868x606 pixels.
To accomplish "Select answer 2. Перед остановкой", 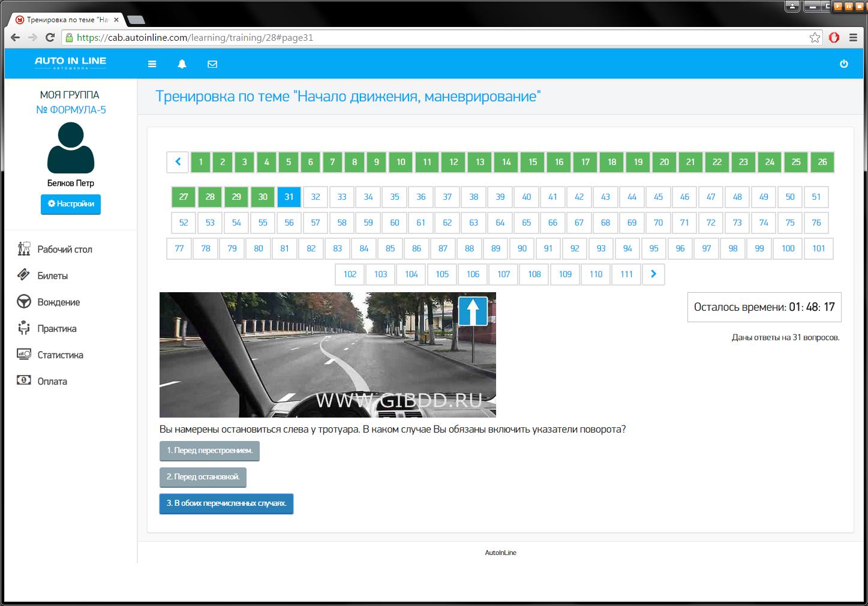I will point(203,477).
